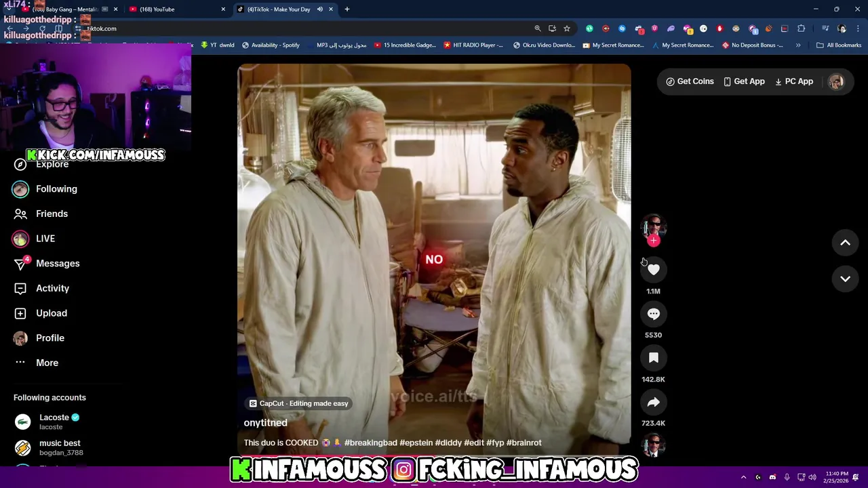Click the Get Coins button
The height and width of the screenshot is (488, 868).
tap(690, 81)
